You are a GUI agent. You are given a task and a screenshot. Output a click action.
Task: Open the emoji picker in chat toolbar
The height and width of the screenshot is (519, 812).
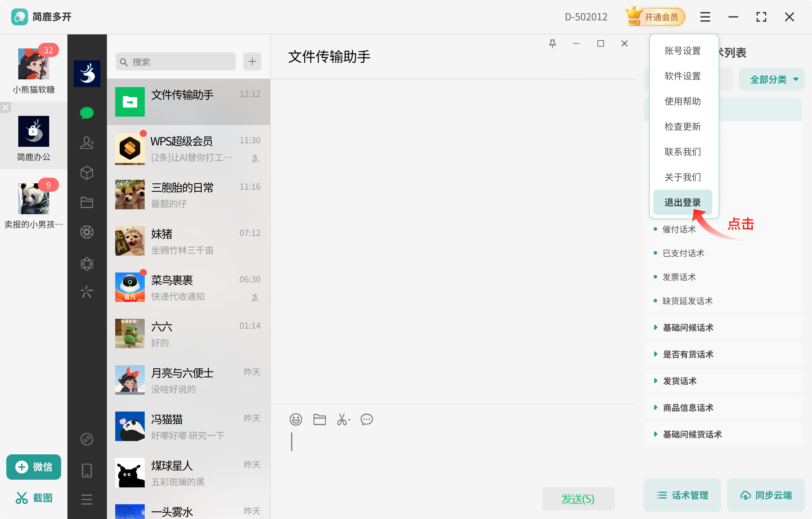pyautogui.click(x=296, y=419)
